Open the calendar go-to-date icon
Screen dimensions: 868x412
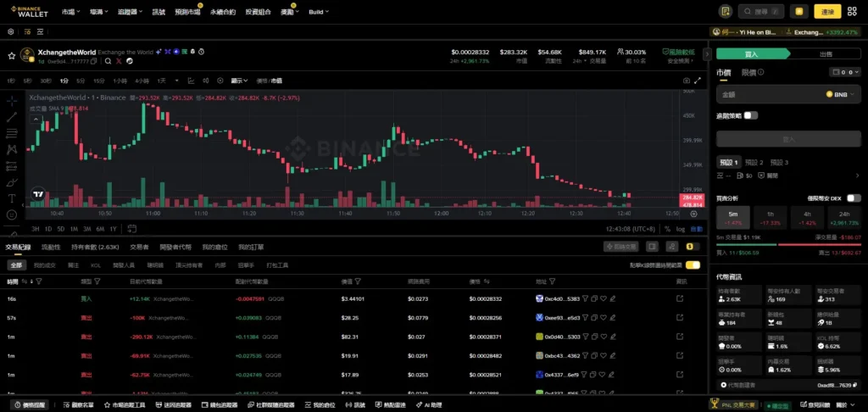pos(131,228)
